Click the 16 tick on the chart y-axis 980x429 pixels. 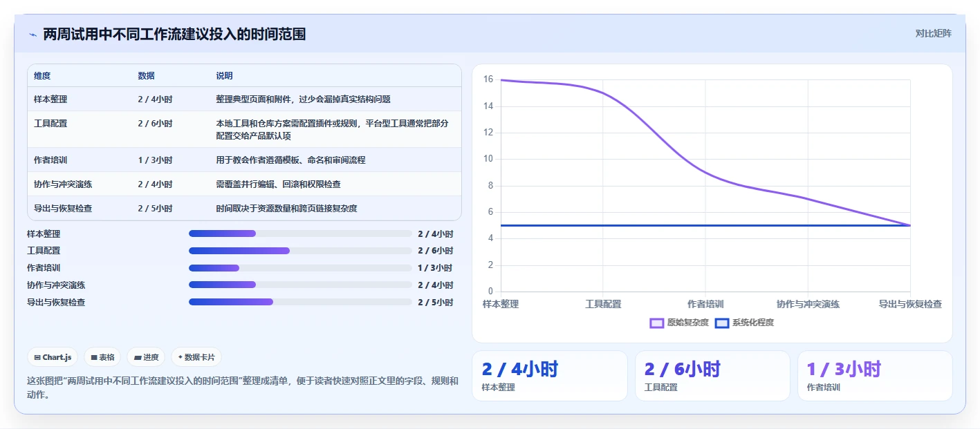pyautogui.click(x=488, y=79)
